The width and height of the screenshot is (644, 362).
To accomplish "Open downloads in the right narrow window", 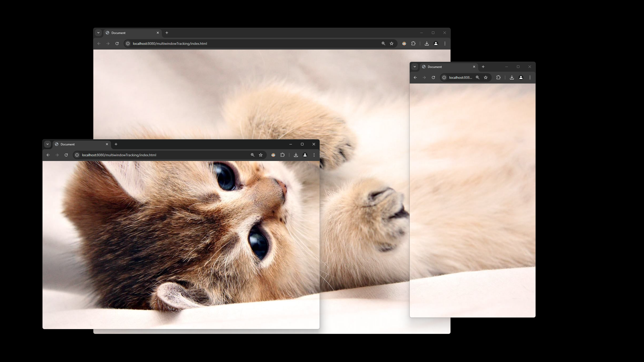I will (x=512, y=77).
